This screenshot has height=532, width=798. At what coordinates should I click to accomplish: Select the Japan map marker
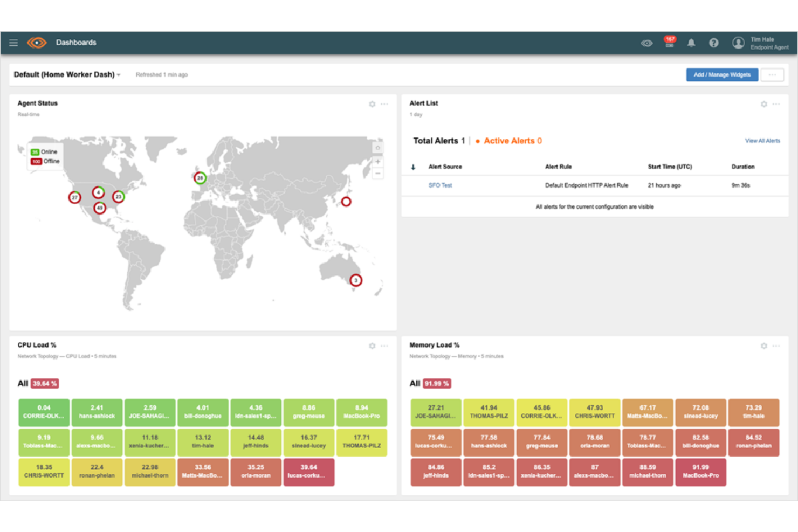[346, 202]
